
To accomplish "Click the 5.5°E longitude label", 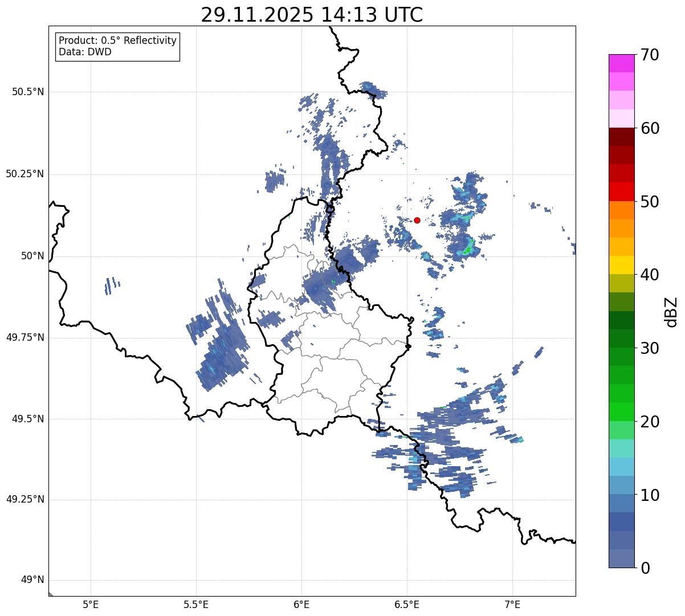I will coord(196,605).
